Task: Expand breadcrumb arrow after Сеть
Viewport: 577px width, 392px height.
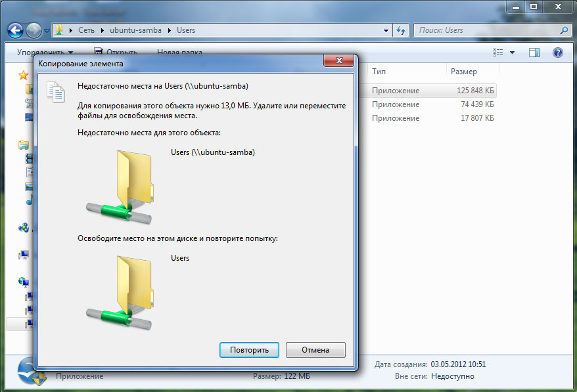Action: pyautogui.click(x=103, y=30)
